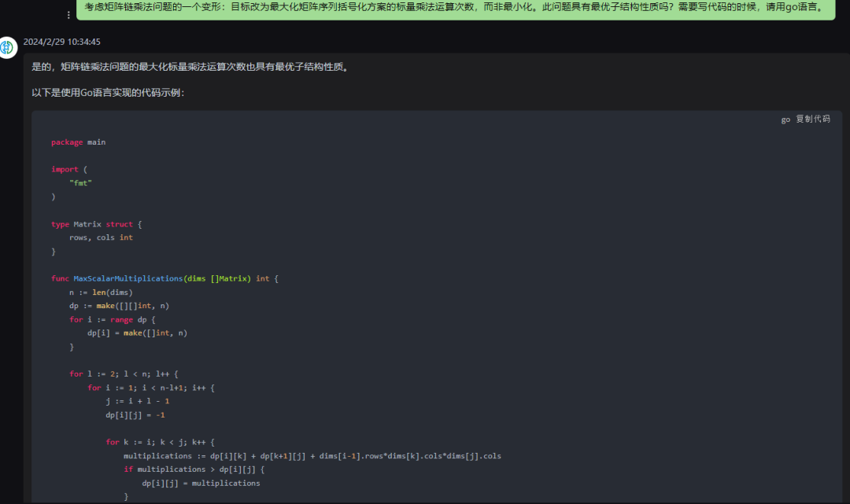This screenshot has height=504, width=850.
Task: Click the for k := i loop line
Action: 161,443
